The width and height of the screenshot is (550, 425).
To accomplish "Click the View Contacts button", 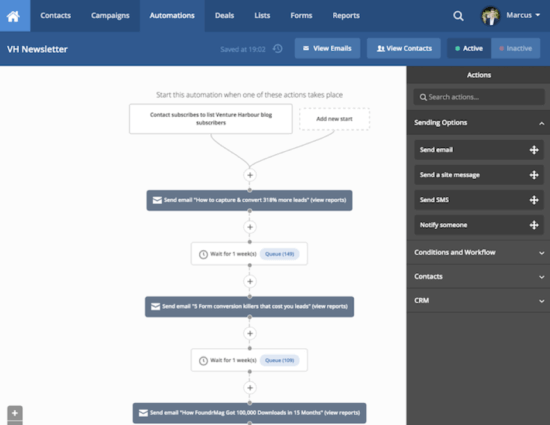I will (x=404, y=48).
